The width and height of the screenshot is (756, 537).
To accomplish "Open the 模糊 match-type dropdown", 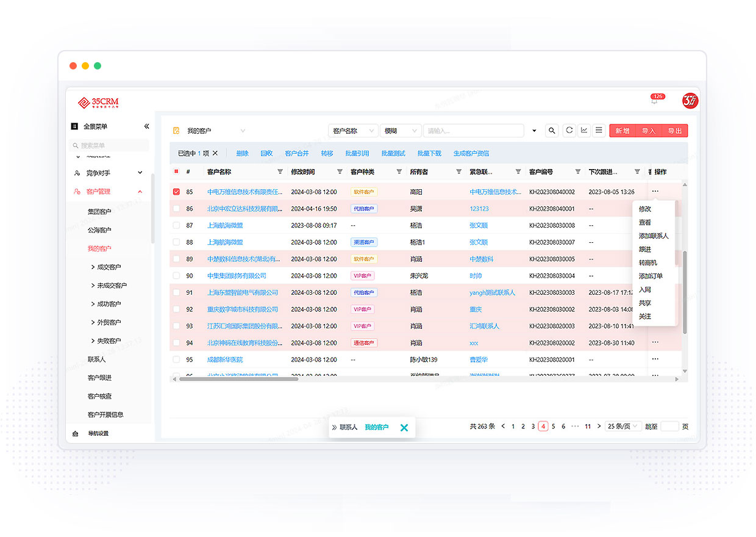I will click(x=400, y=131).
